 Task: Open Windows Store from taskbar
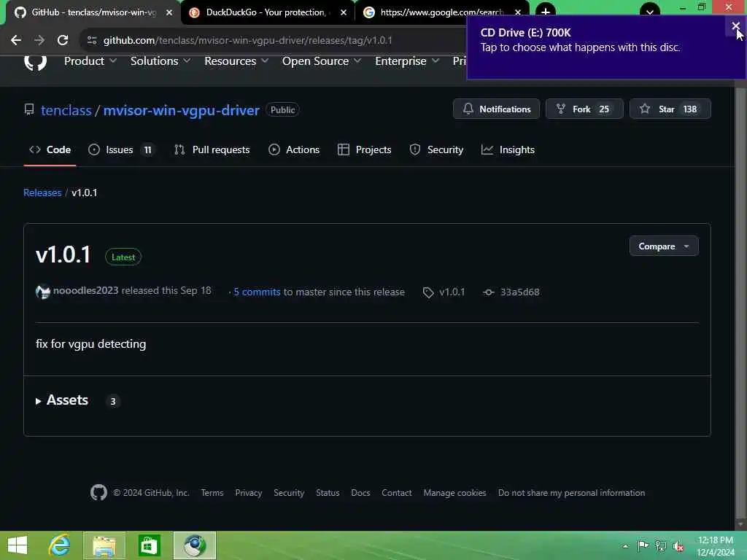[149, 545]
